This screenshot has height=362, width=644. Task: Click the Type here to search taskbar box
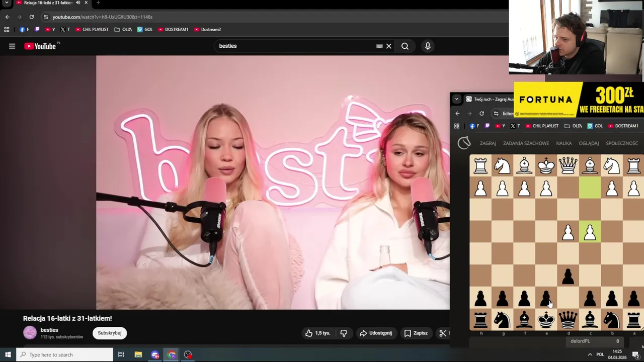click(x=64, y=354)
